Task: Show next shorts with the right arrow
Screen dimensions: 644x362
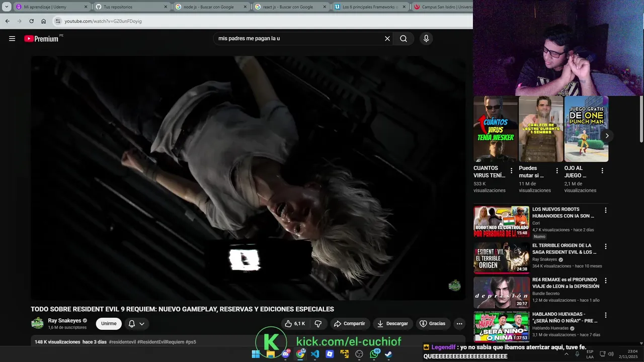Action: click(x=607, y=136)
